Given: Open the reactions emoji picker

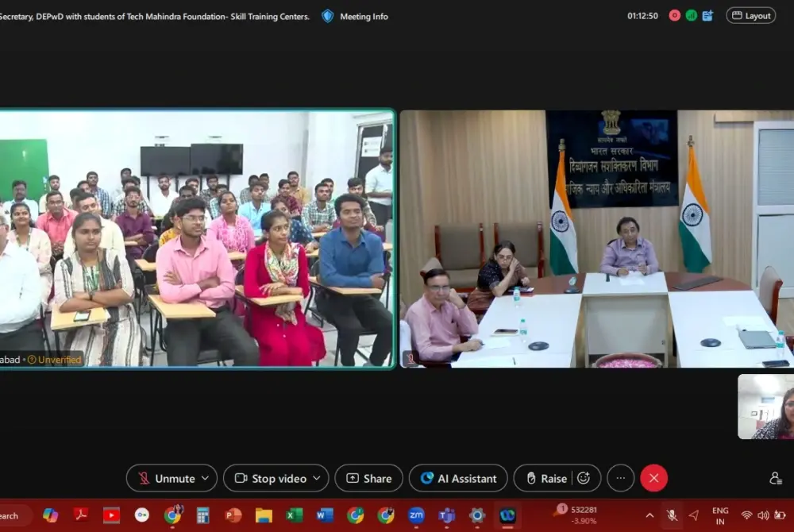Looking at the screenshot, I should tap(584, 478).
